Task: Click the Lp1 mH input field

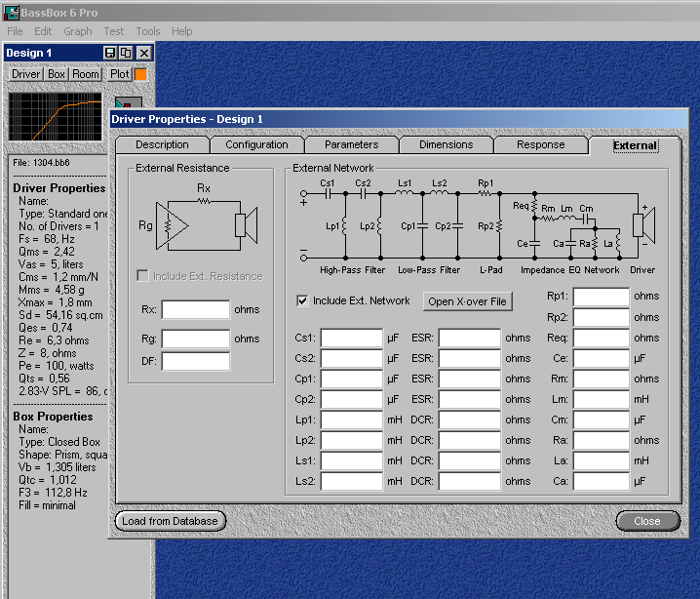Action: tap(352, 419)
